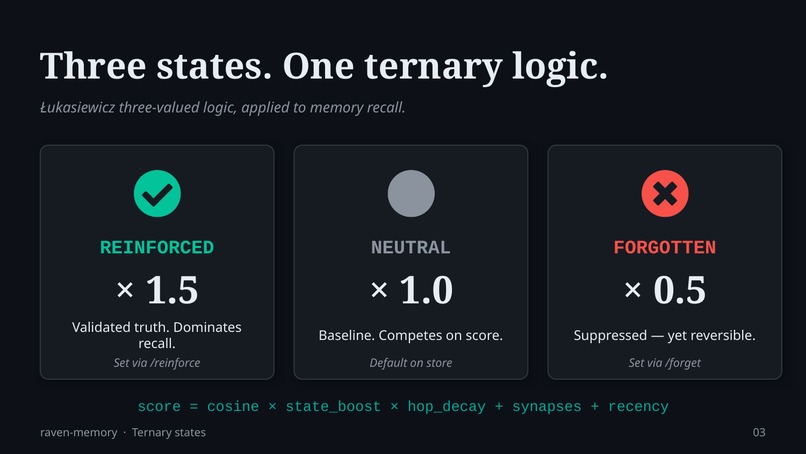Screen dimensions: 806x454
Task: Click the slide number 03
Action: coord(759,432)
